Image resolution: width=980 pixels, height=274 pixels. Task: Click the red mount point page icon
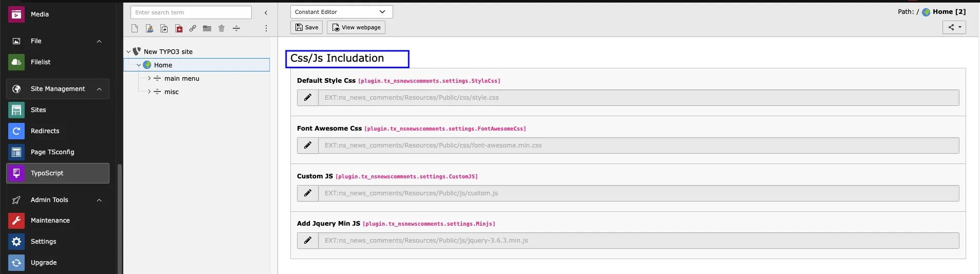[179, 28]
